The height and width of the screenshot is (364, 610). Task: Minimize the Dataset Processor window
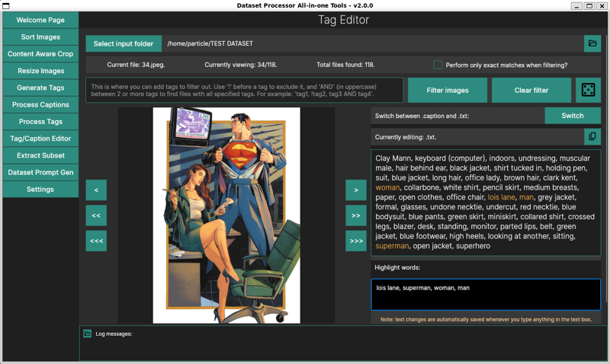pyautogui.click(x=576, y=6)
